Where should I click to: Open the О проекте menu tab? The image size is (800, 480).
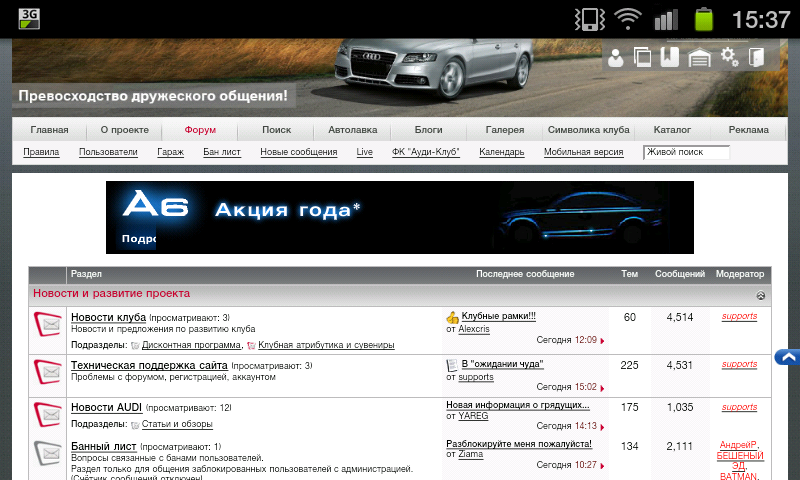coord(124,130)
